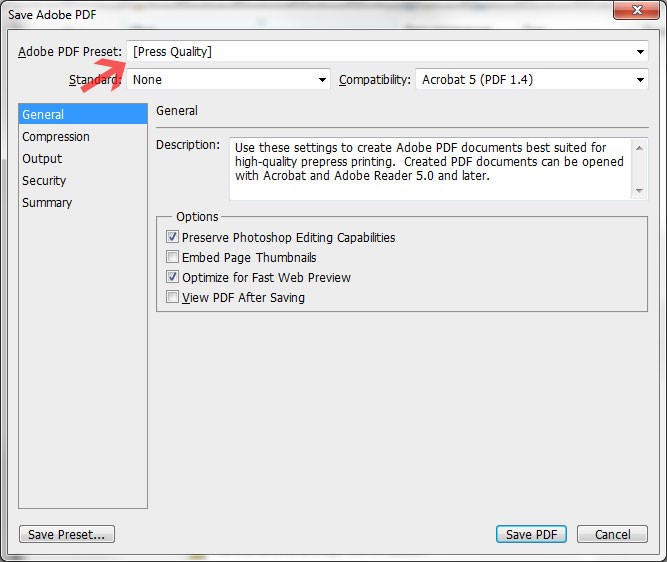The image size is (667, 562).
Task: Click the description scrollbar up arrow
Action: pyautogui.click(x=639, y=148)
